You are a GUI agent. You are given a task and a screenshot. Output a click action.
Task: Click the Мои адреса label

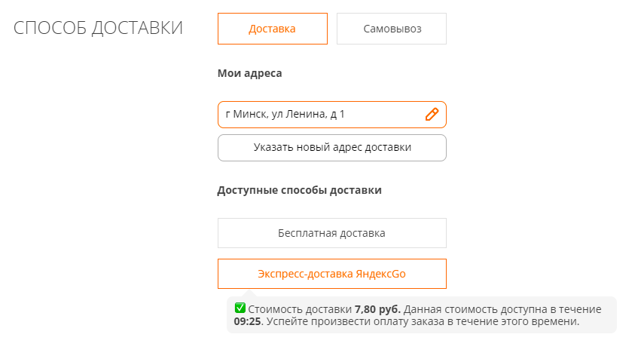pos(249,73)
